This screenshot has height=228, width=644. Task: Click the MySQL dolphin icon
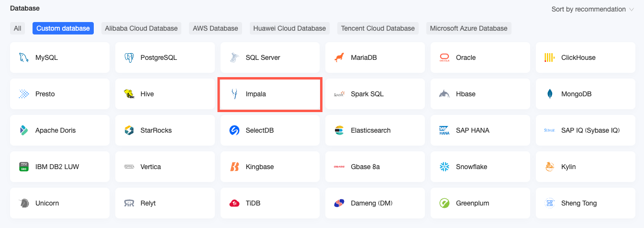click(x=23, y=57)
